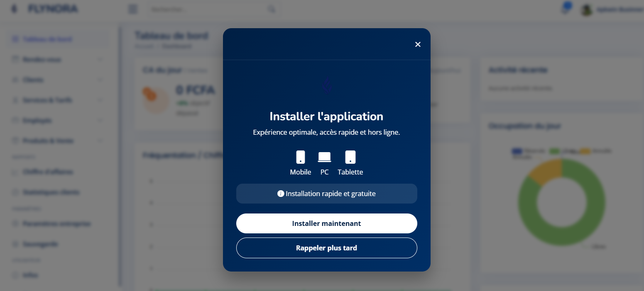This screenshot has width=644, height=291.
Task: Close the install application dialog
Action: tap(418, 44)
